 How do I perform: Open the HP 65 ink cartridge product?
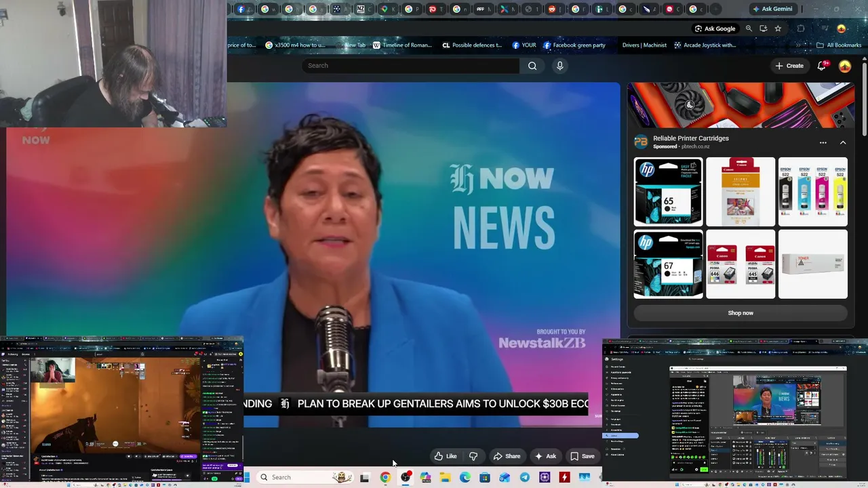tap(668, 192)
